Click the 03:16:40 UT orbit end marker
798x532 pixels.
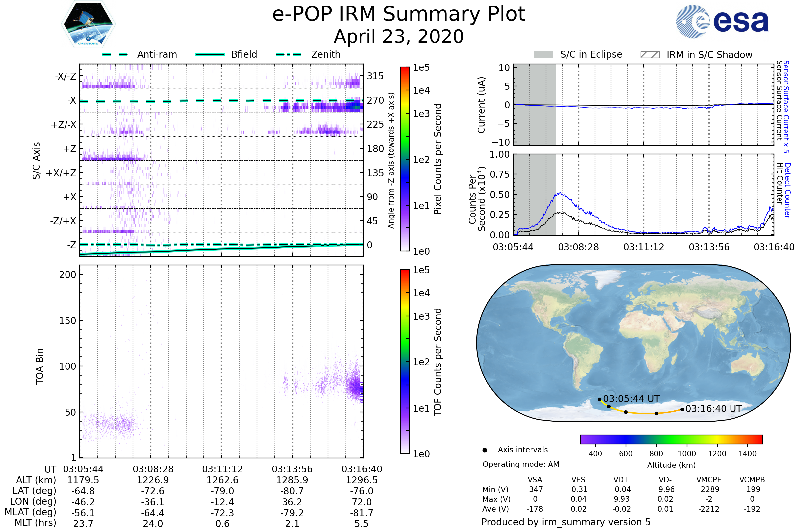(682, 410)
